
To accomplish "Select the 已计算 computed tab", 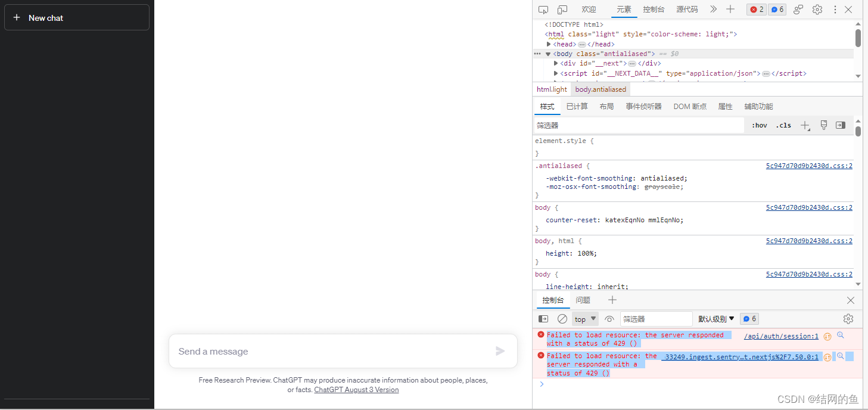I will 577,107.
